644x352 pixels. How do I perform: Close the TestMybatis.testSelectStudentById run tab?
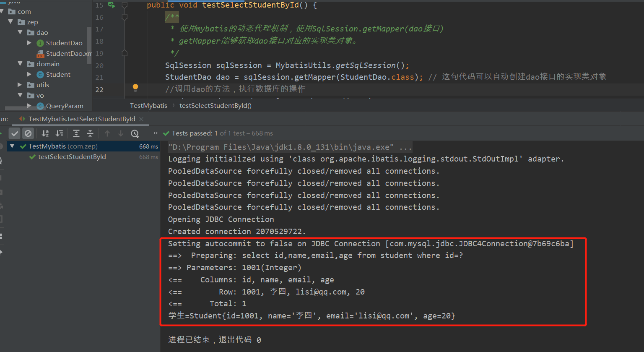(x=141, y=119)
